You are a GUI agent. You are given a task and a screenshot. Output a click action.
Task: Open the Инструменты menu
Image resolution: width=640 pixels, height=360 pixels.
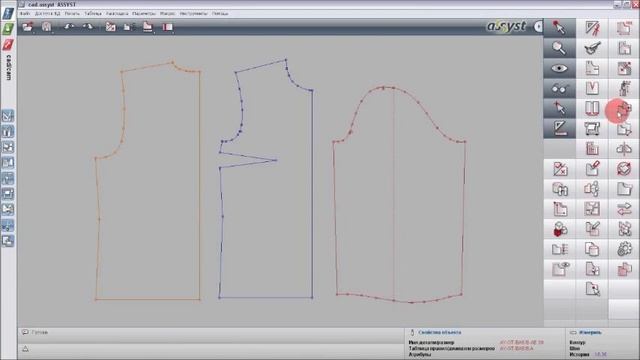(193, 13)
